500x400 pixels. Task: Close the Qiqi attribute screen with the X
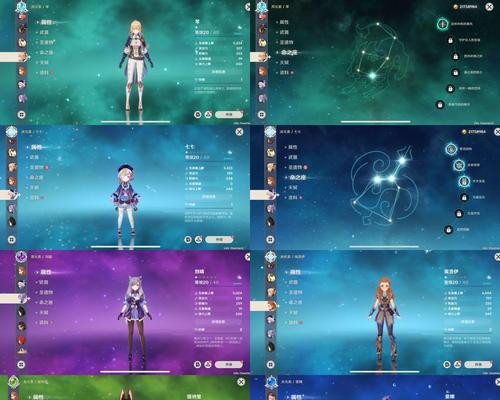tap(239, 132)
